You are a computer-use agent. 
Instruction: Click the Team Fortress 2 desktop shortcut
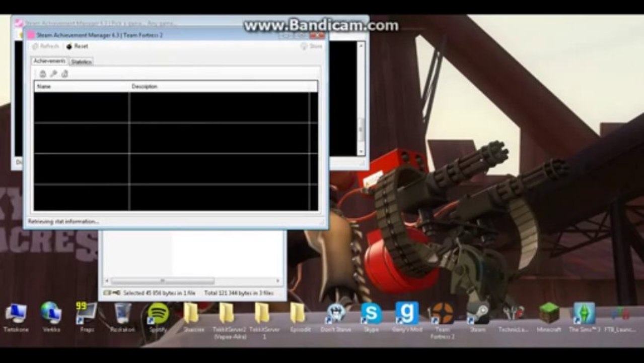[x=442, y=320]
